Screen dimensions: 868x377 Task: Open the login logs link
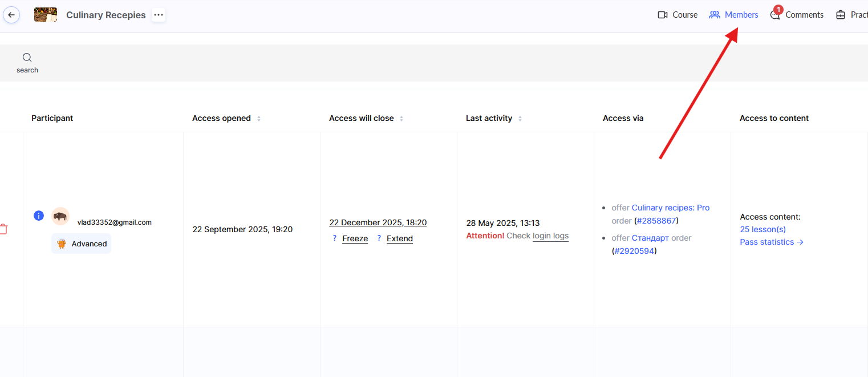550,236
